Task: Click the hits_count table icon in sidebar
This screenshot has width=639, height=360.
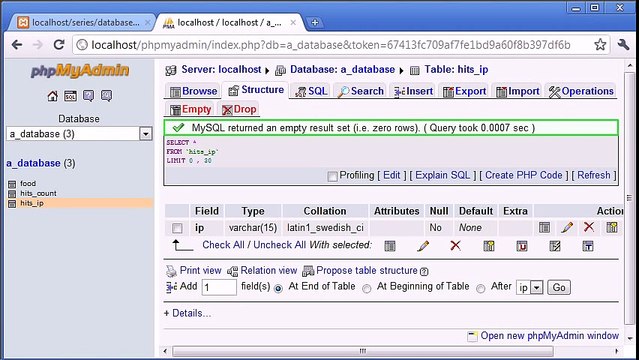Action: point(12,194)
